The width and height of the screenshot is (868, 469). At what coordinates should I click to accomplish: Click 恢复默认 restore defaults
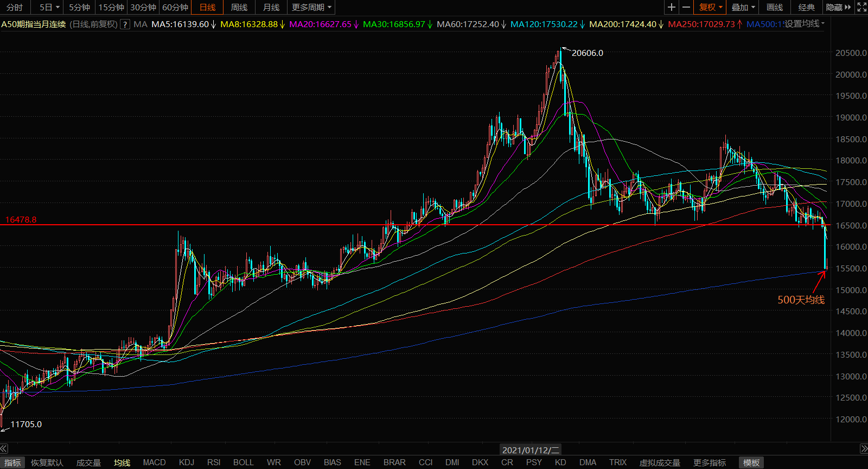coord(47,462)
